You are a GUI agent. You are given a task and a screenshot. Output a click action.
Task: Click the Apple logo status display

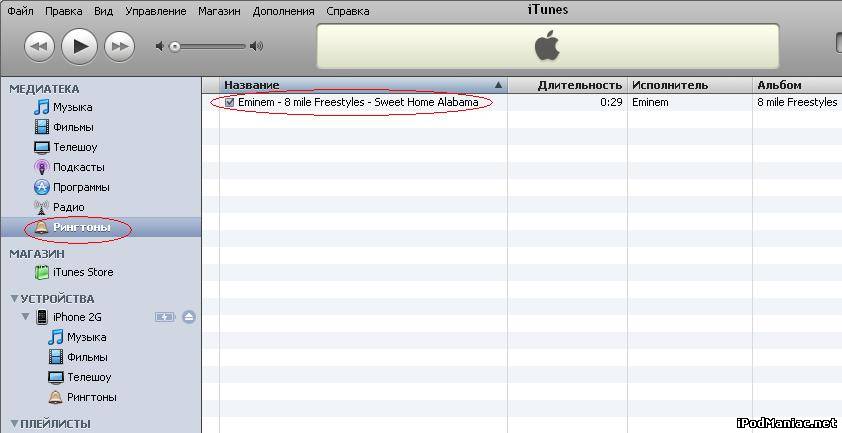point(548,46)
